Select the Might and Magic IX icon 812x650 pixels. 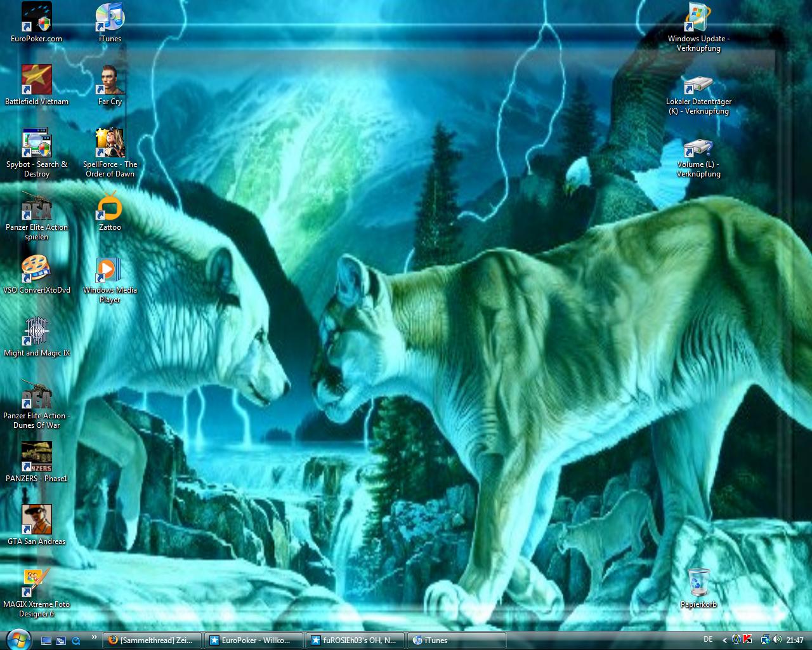point(36,337)
